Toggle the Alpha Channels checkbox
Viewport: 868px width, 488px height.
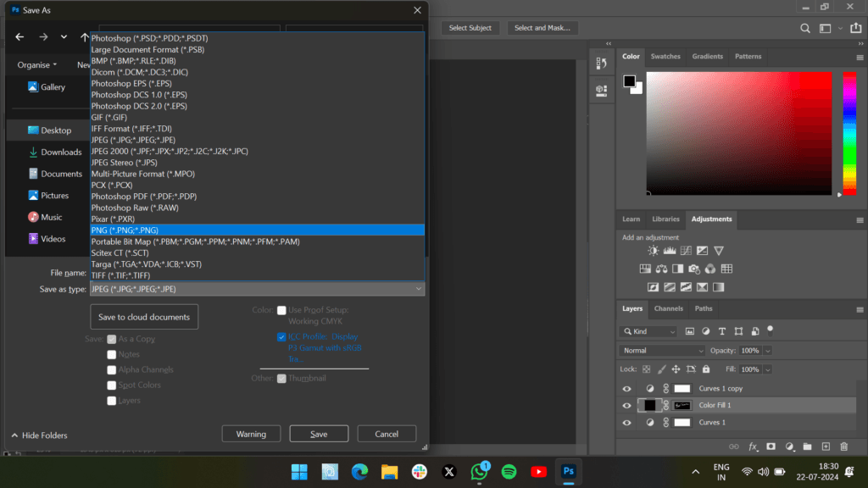click(112, 370)
